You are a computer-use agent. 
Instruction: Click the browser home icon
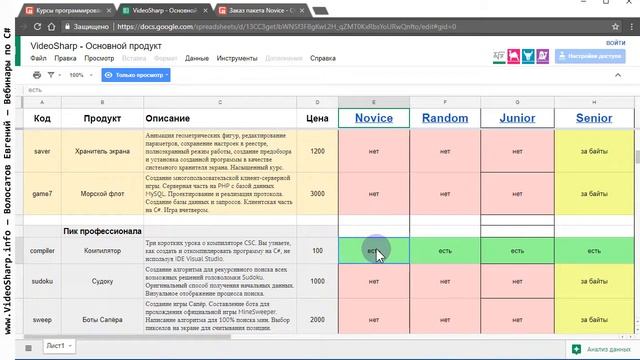tap(51, 27)
